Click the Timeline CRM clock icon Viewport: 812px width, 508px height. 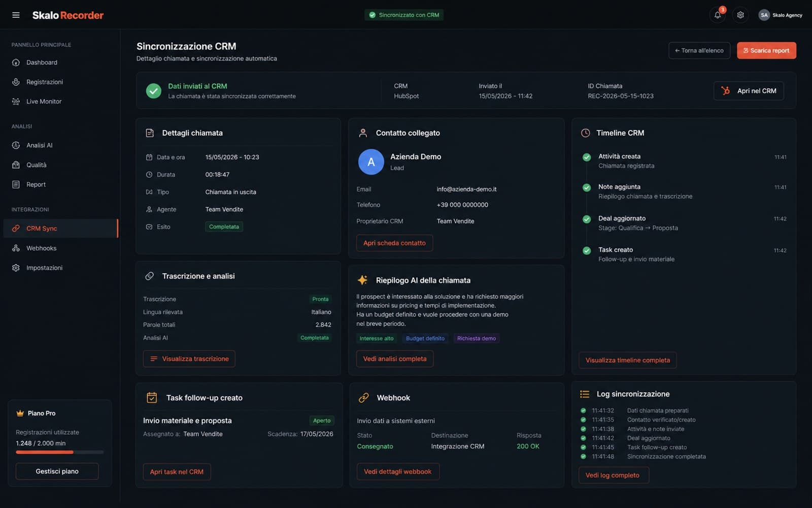pos(585,133)
